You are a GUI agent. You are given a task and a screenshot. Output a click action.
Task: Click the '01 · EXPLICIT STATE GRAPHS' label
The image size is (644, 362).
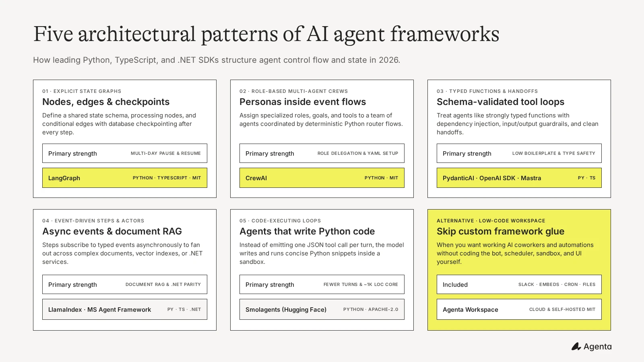click(82, 91)
